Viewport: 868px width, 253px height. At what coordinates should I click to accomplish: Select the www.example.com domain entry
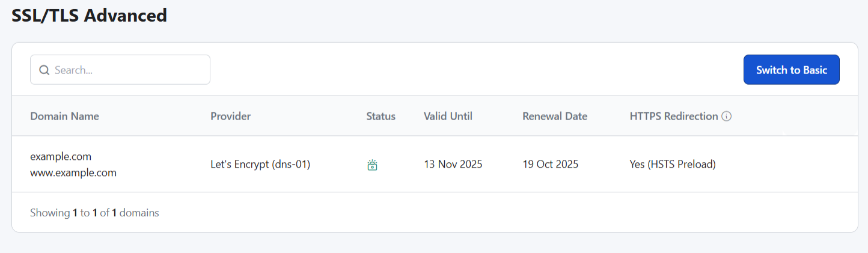click(73, 172)
